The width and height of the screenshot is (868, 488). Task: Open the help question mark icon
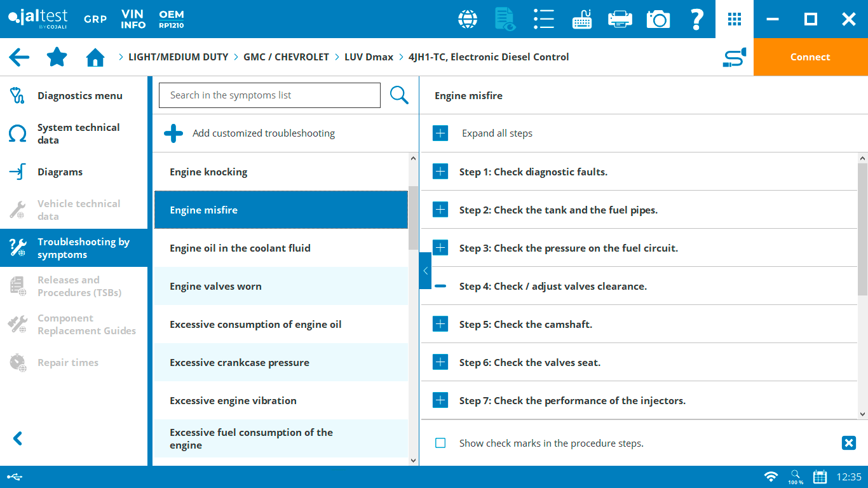696,19
